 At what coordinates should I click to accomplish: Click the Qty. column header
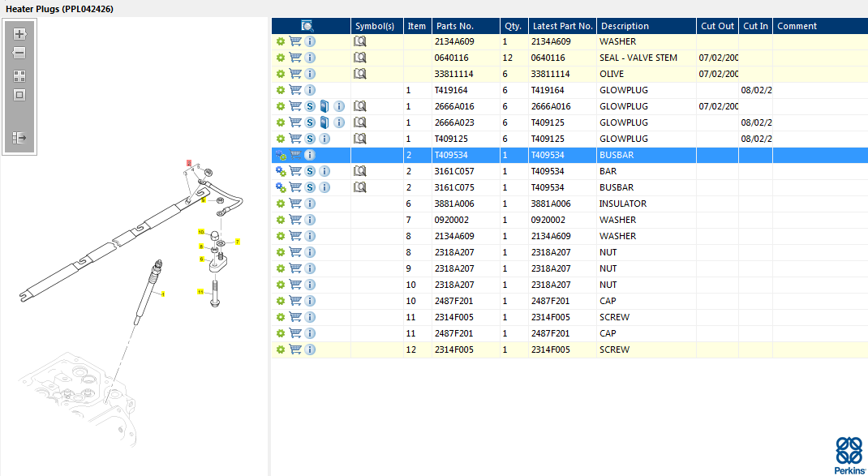pos(514,25)
